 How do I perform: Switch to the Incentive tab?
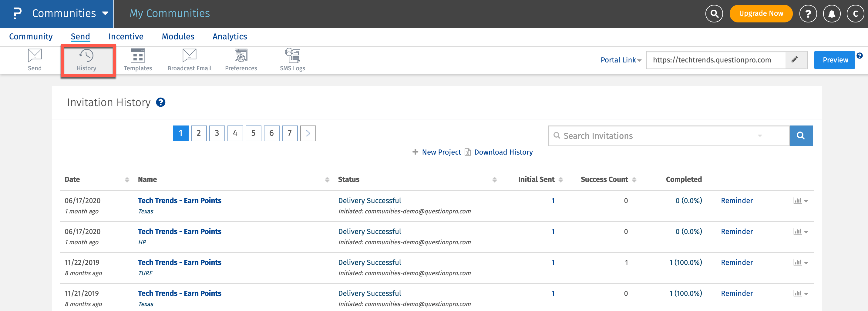pos(126,36)
